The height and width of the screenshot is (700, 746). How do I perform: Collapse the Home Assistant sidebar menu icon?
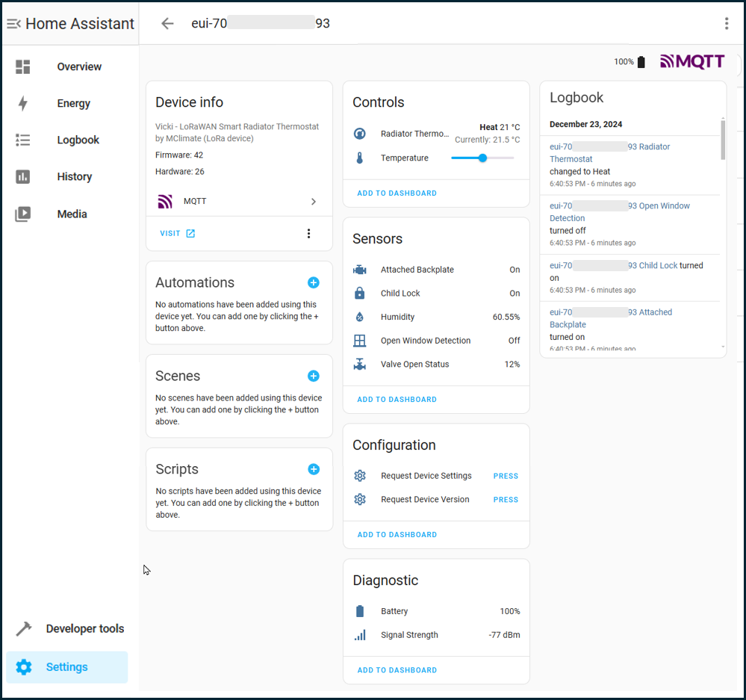pos(13,23)
